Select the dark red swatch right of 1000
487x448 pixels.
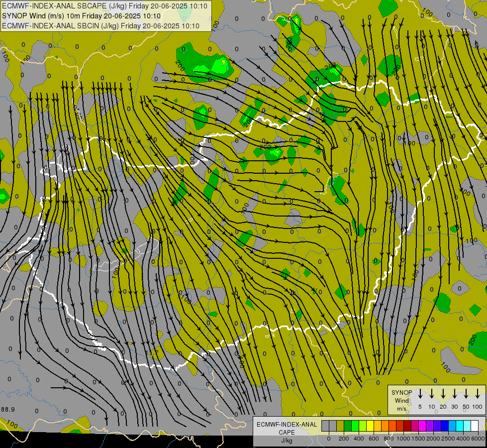[x=408, y=426]
